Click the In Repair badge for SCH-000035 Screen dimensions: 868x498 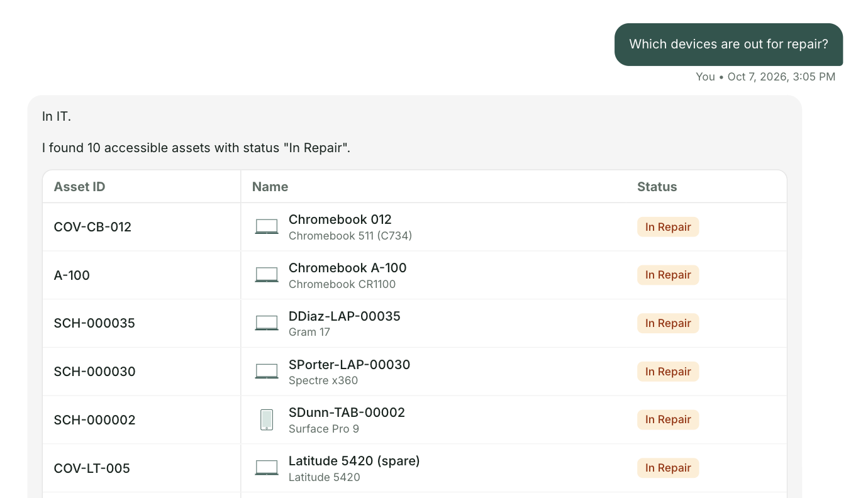click(668, 323)
